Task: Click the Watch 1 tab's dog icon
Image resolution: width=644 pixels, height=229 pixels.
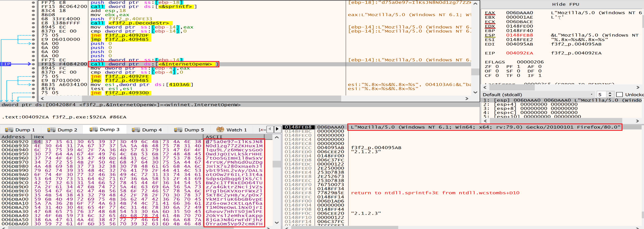Action: click(x=220, y=129)
